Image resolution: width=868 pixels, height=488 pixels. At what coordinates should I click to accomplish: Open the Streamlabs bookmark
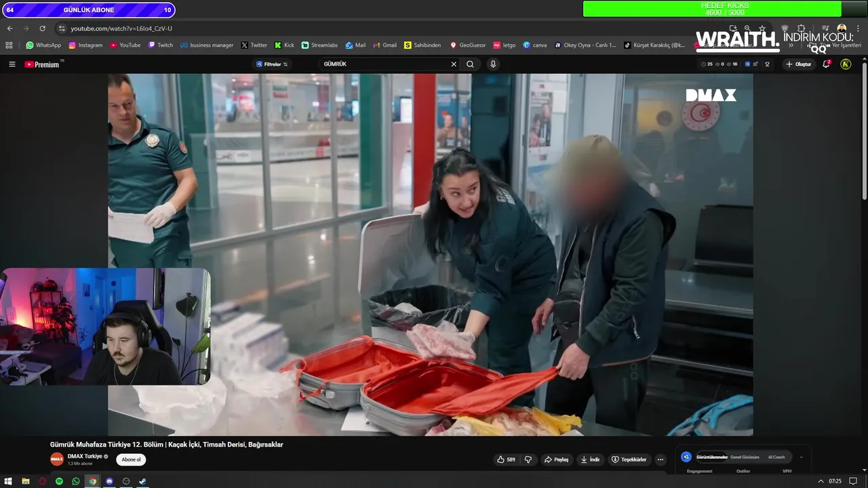pos(319,45)
